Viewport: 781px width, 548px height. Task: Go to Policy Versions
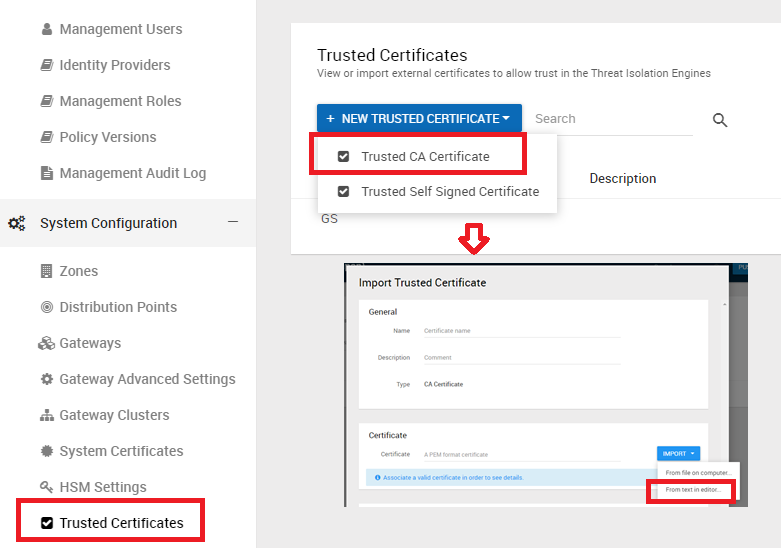[107, 137]
